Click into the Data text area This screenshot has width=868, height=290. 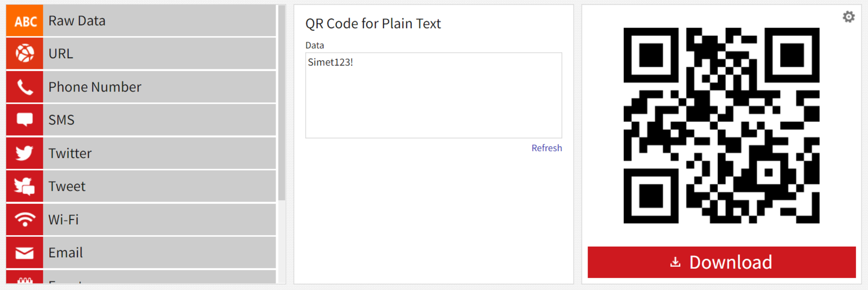click(433, 95)
